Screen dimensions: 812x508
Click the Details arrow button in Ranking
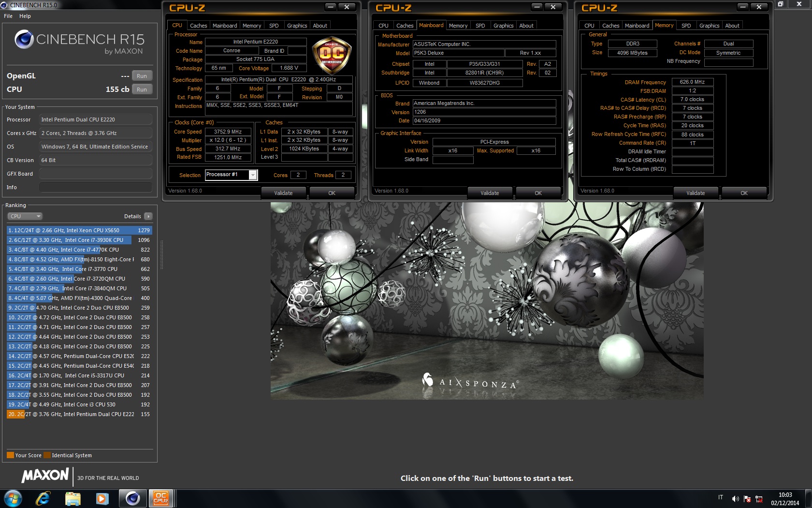[x=148, y=216]
